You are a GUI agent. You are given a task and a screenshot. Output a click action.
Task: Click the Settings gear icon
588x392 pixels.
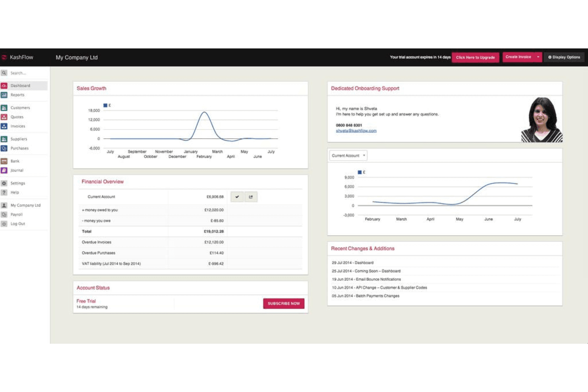point(4,183)
